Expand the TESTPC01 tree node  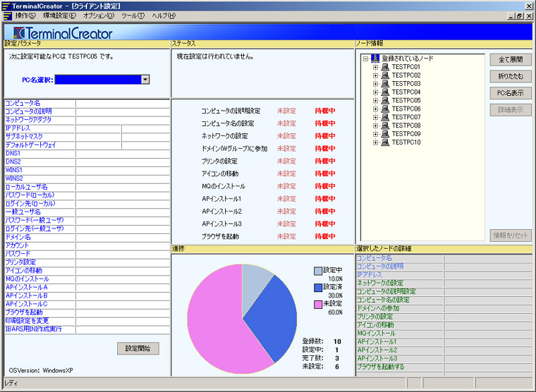coord(375,67)
